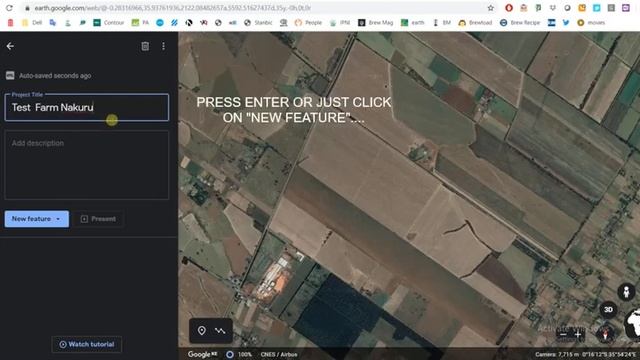The width and height of the screenshot is (640, 360).
Task: Click the purple extension icon at toolbar end
Action: point(626,8)
